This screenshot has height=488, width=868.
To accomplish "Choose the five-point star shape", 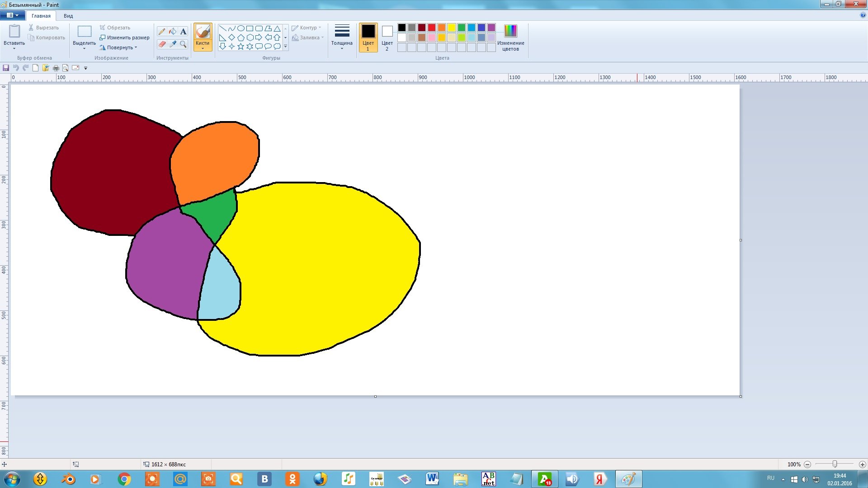I will 241,46.
